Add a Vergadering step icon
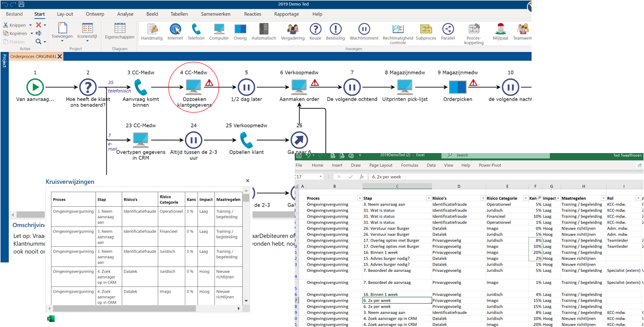This screenshot has width=644, height=327. (293, 31)
